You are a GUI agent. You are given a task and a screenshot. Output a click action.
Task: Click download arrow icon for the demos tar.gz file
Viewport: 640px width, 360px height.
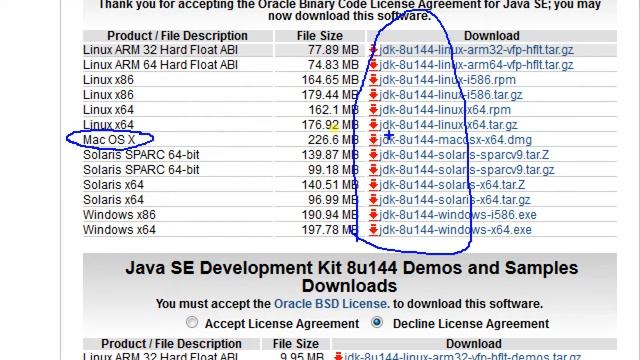pyautogui.click(x=338, y=356)
